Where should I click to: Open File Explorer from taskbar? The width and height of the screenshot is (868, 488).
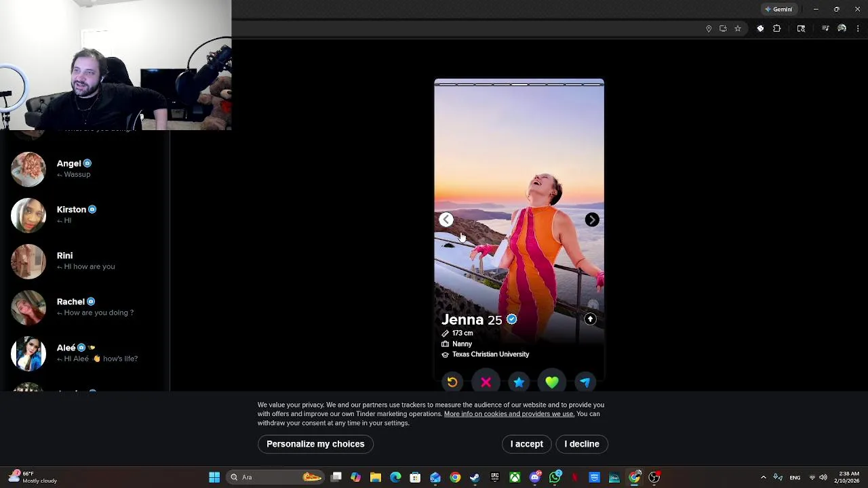pyautogui.click(x=376, y=477)
